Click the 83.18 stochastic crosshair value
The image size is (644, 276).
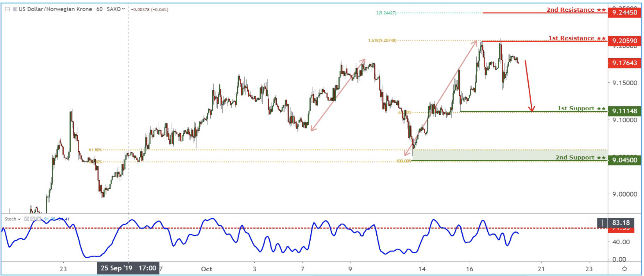tap(621, 223)
